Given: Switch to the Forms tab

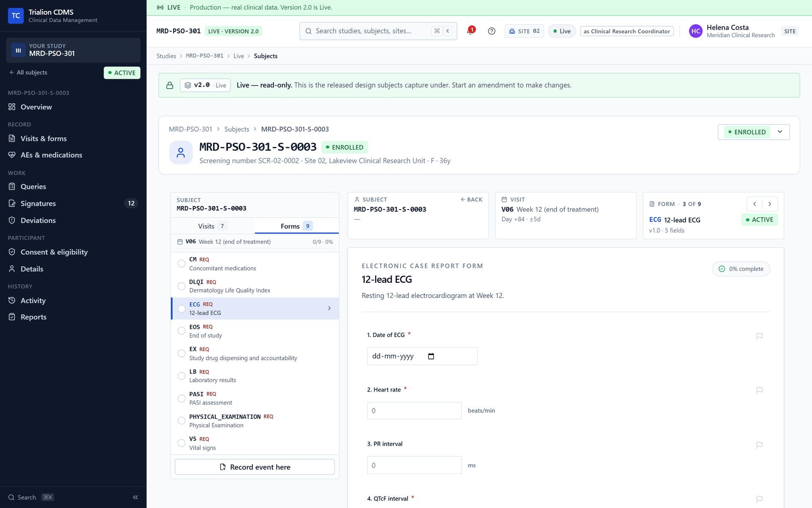Looking at the screenshot, I should click(x=296, y=226).
